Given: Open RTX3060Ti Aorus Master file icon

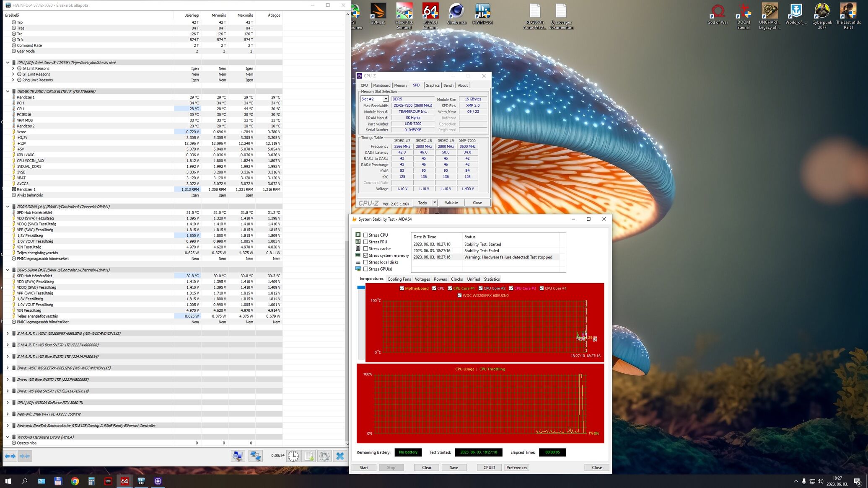Looking at the screenshot, I should 534,16.
